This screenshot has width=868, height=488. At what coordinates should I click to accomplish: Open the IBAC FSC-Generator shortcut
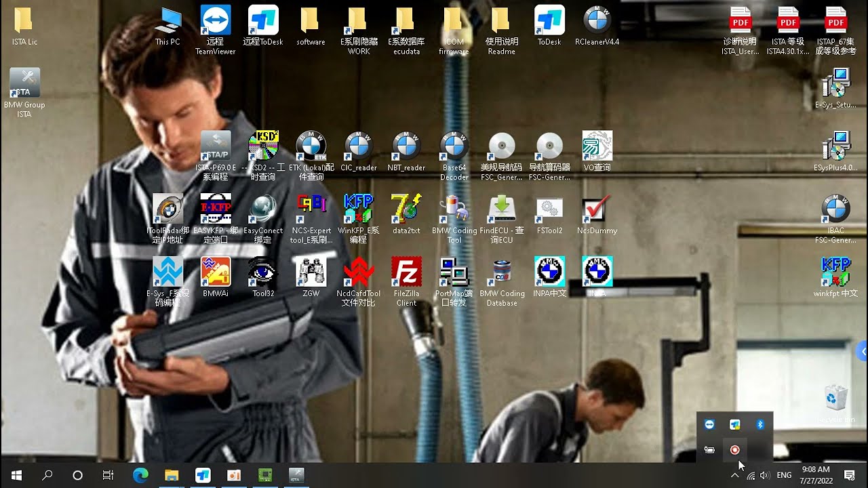click(836, 219)
